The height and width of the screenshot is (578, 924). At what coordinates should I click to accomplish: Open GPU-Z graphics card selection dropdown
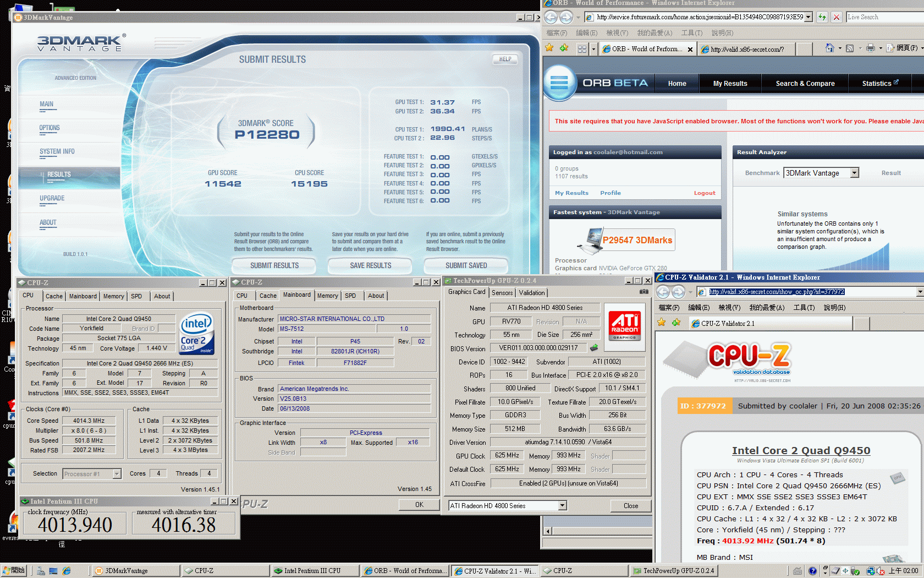tap(562, 505)
